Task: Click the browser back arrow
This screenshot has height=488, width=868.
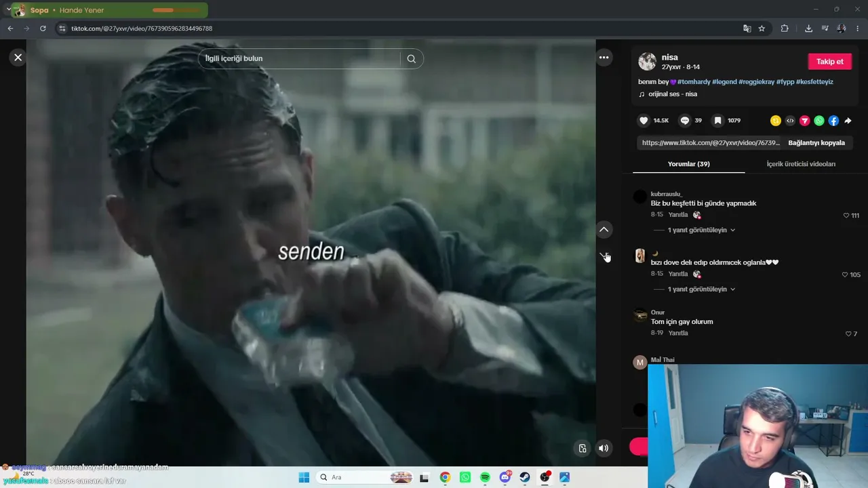Action: 10,28
